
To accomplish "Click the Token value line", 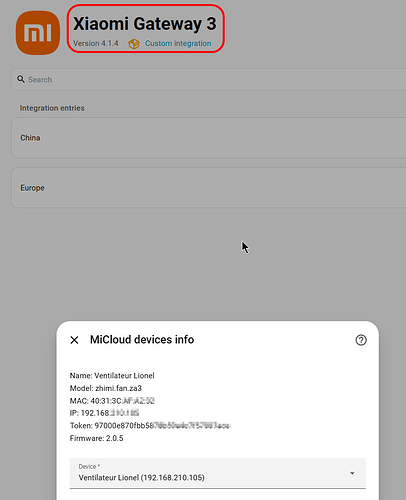I will (150, 426).
